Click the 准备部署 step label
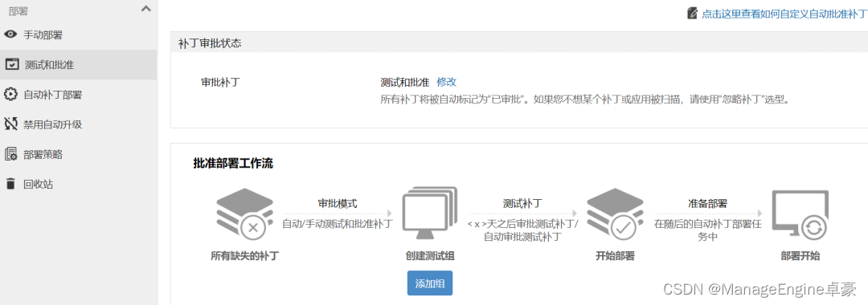The width and height of the screenshot is (868, 305). (708, 203)
